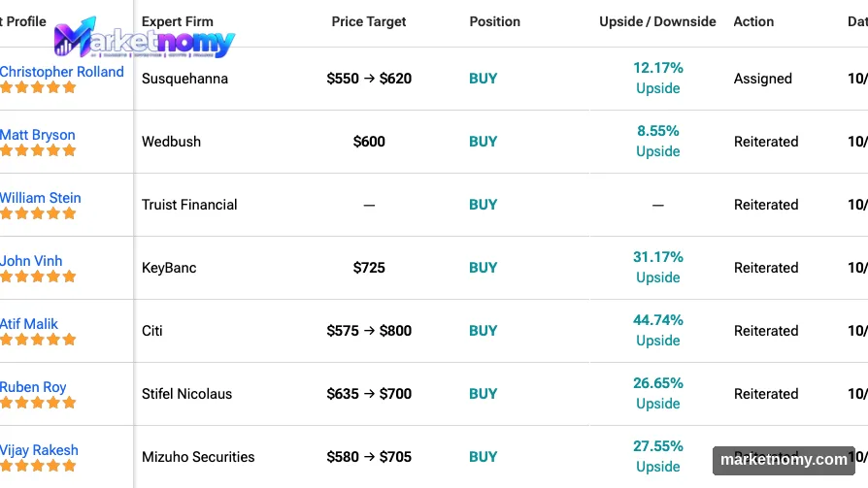Click the BUY position for Citi
This screenshot has width=868, height=488.
(x=483, y=331)
